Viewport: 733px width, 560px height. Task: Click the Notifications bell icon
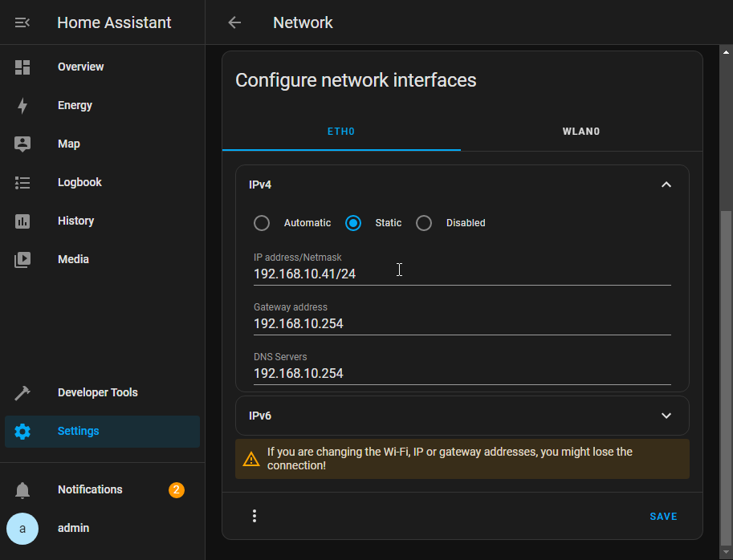22,490
